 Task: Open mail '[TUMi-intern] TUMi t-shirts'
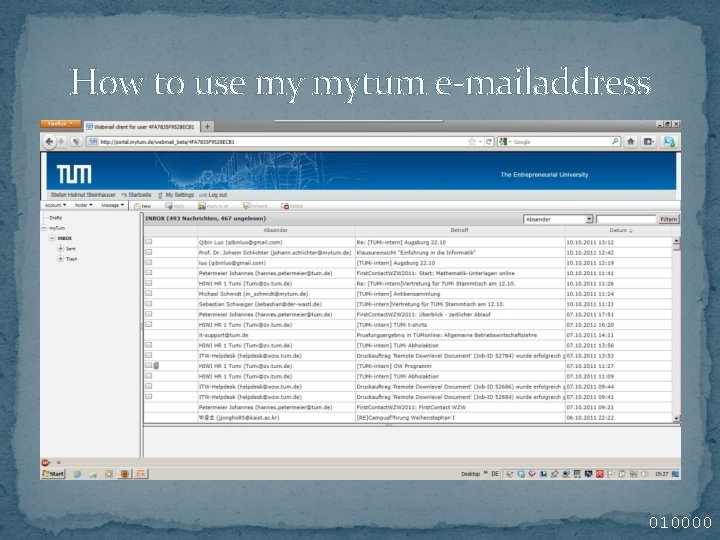(x=408, y=325)
